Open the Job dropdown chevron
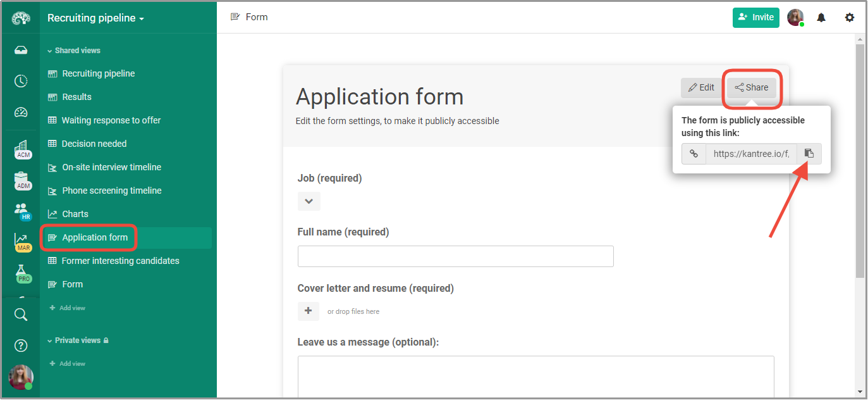 [309, 201]
